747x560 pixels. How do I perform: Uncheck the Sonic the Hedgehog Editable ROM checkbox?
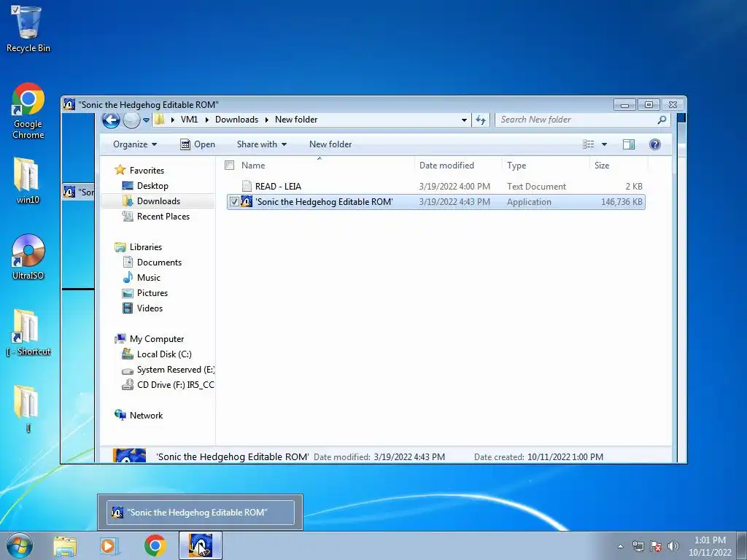[x=234, y=201]
